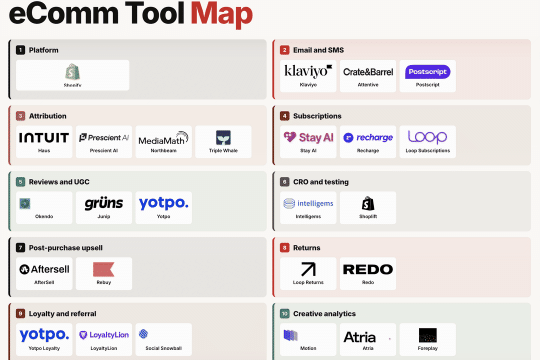The height and width of the screenshot is (360, 540).
Task: Click the 'Haus' caption under Intuit logo
Action: [44, 151]
